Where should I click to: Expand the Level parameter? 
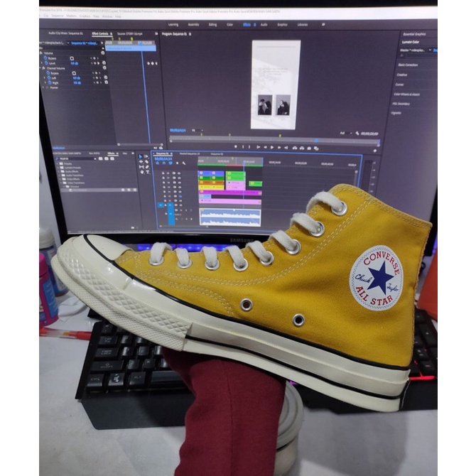42,63
